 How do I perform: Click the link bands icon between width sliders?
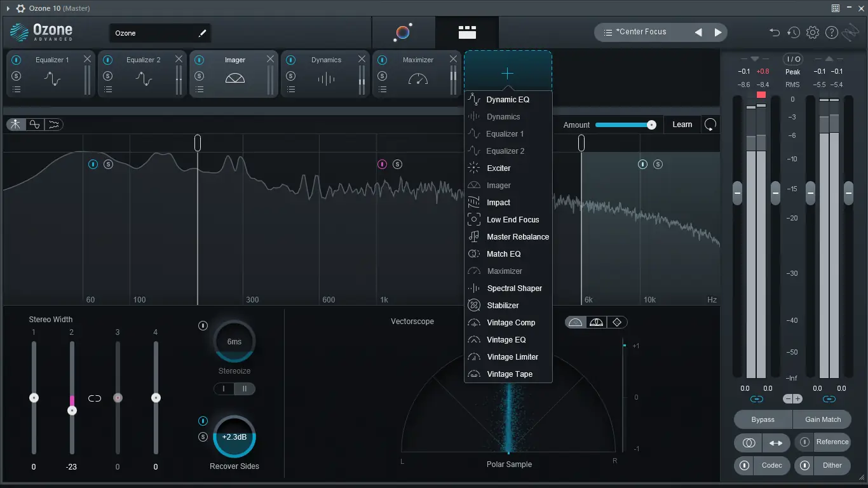[x=95, y=398]
